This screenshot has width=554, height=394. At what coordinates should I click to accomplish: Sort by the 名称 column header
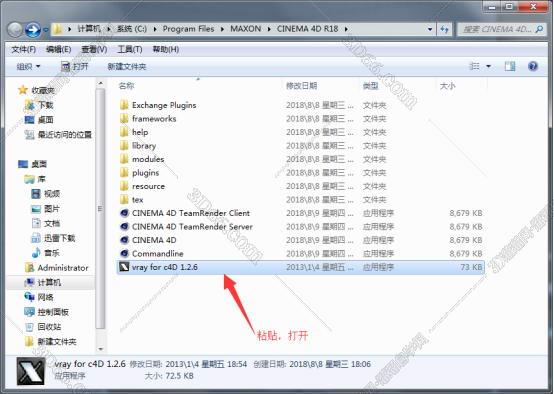pos(126,86)
